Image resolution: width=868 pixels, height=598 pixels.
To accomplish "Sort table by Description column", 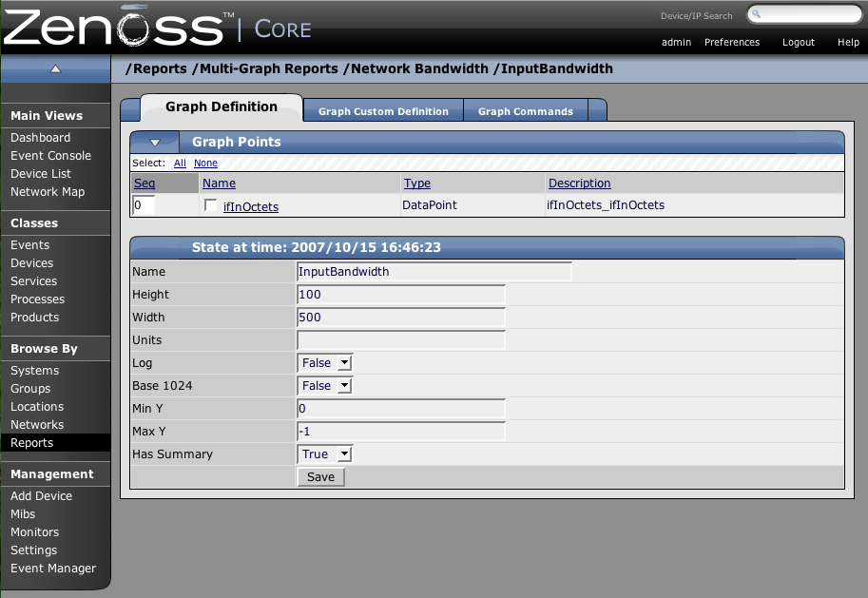I will coord(580,183).
